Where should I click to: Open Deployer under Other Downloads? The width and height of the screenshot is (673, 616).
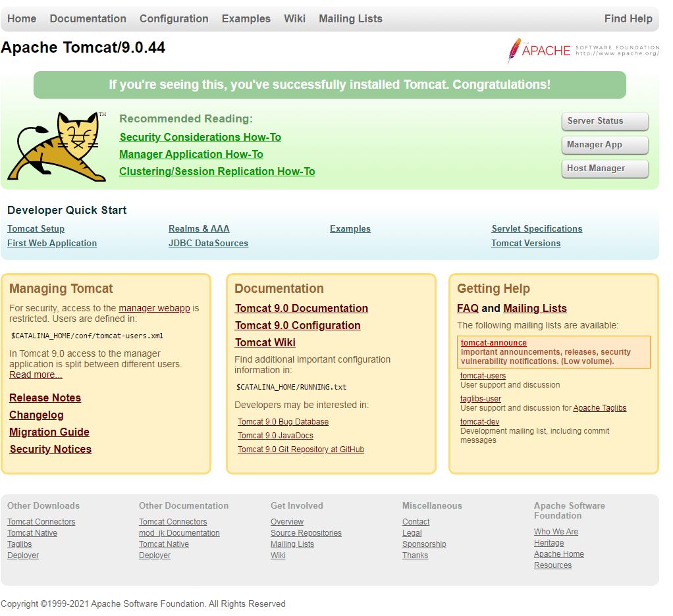click(23, 555)
